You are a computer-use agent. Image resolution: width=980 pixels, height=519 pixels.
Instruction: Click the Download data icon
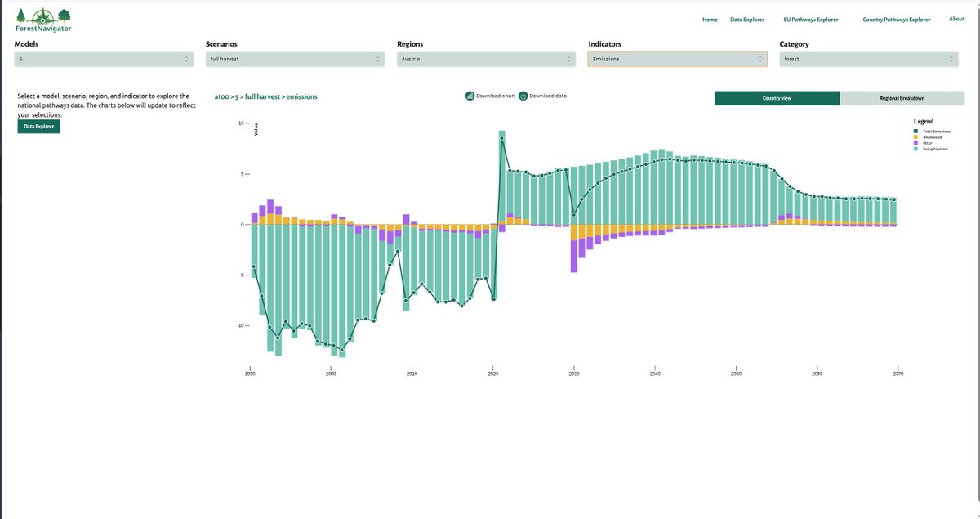pos(523,96)
